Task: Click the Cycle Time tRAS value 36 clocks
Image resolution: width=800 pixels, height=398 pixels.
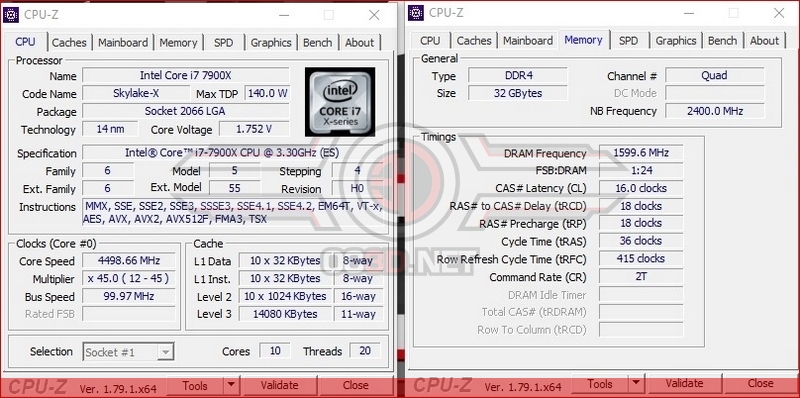Action: tap(641, 241)
